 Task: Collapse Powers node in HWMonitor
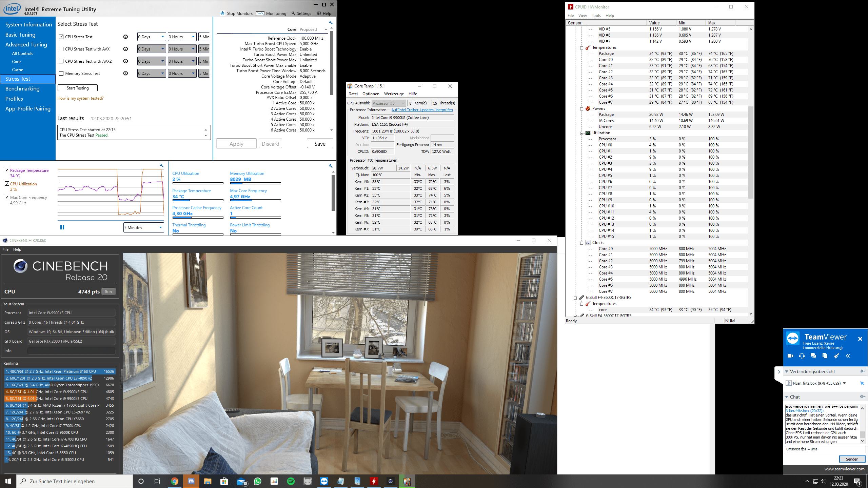click(x=582, y=108)
